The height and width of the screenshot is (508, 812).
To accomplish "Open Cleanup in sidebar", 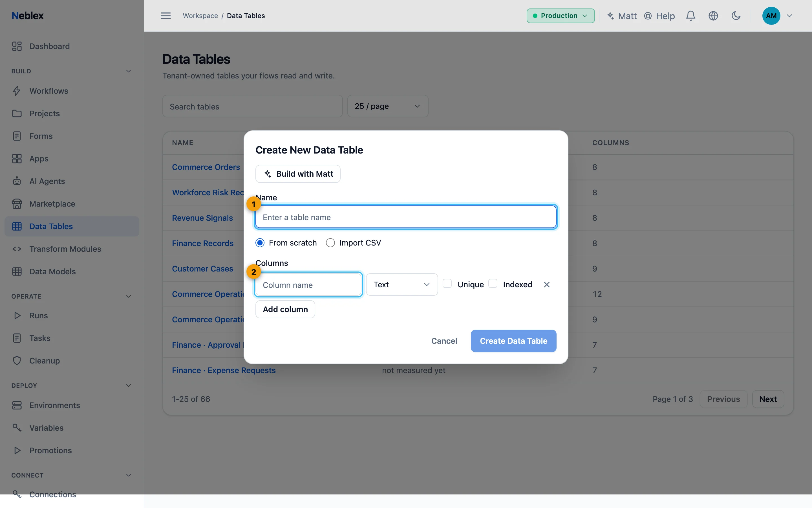I will [72, 360].
